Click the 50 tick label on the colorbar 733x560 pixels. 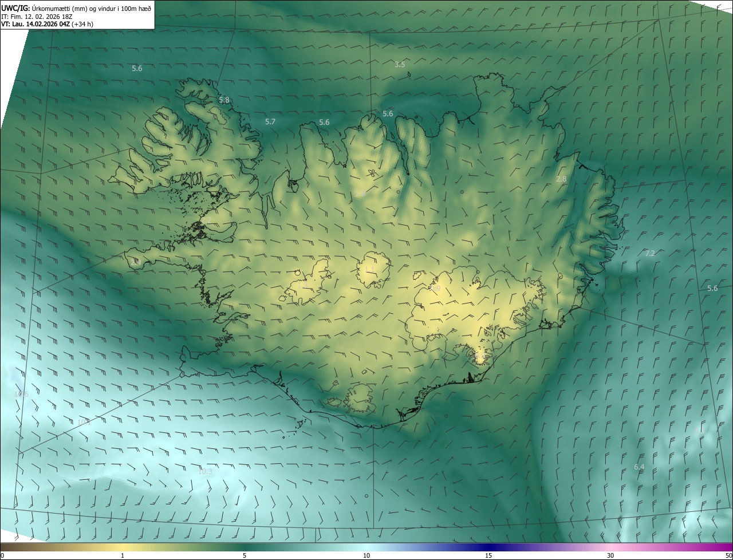(728, 555)
